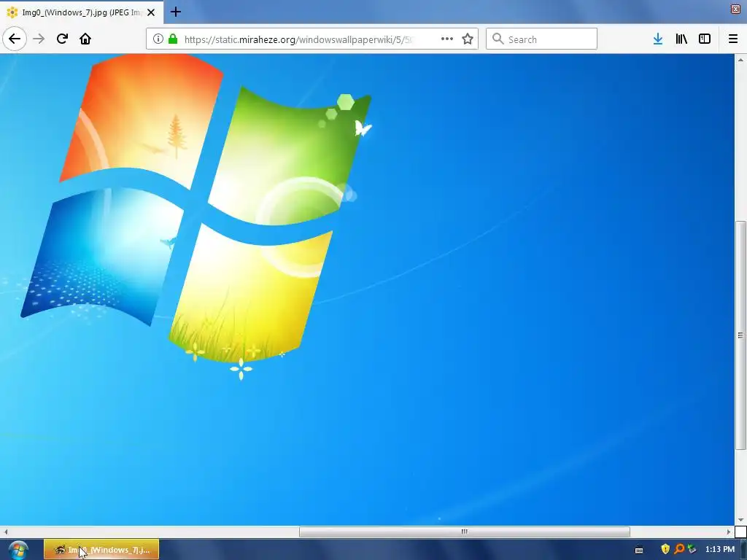The width and height of the screenshot is (747, 560).
Task: Select the Img0_(Windows_7).jpg tab
Action: tap(82, 12)
